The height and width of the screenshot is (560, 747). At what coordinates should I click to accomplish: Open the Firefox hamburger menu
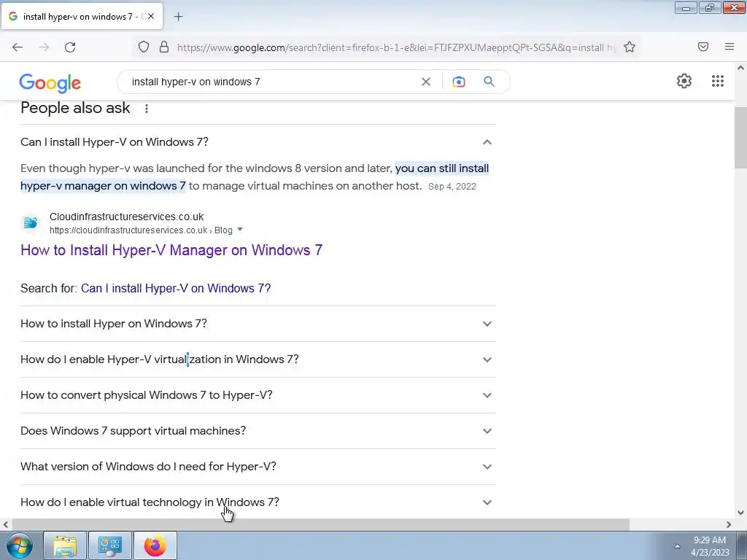(x=729, y=47)
